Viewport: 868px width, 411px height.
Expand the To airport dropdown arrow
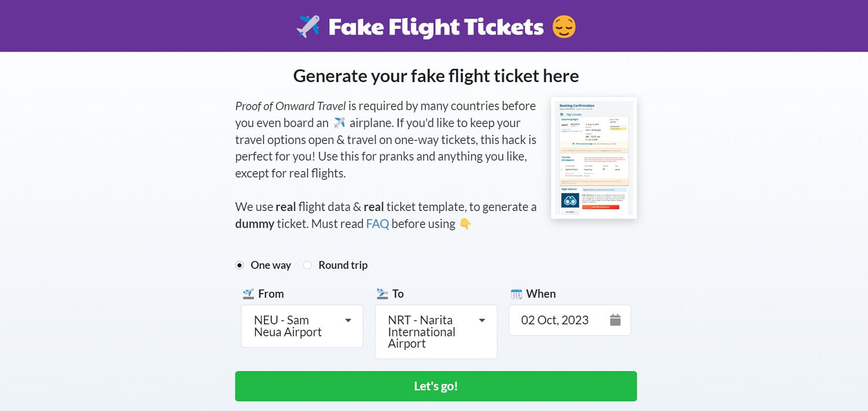481,320
